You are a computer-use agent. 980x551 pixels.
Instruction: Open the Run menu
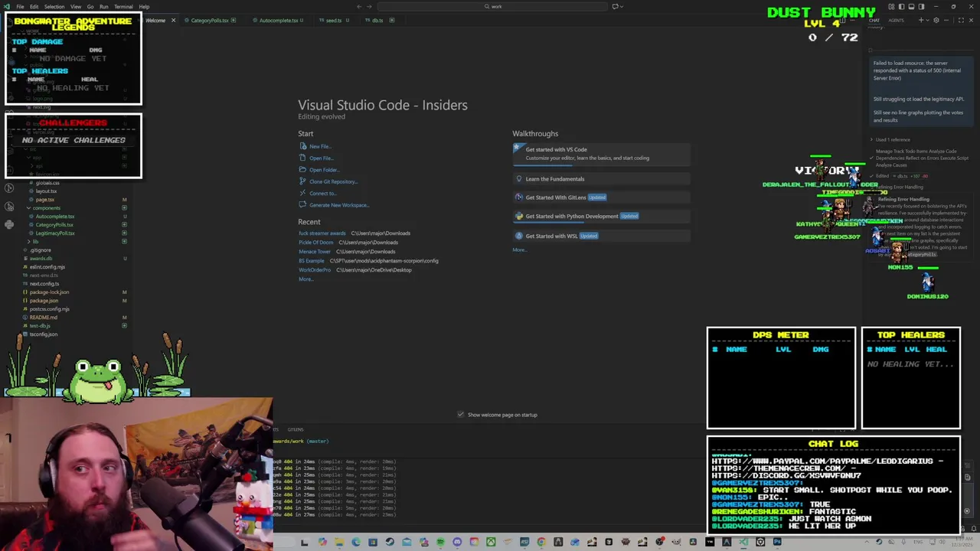(103, 6)
